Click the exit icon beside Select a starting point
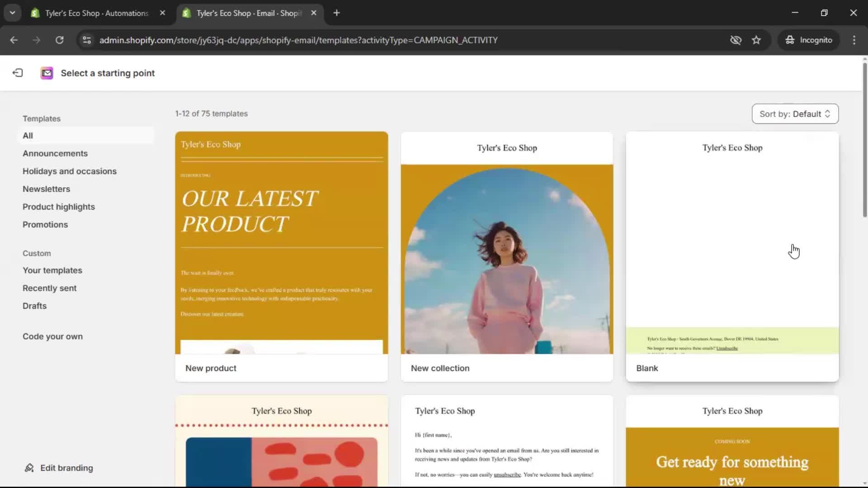Viewport: 868px width, 488px height. click(x=17, y=73)
